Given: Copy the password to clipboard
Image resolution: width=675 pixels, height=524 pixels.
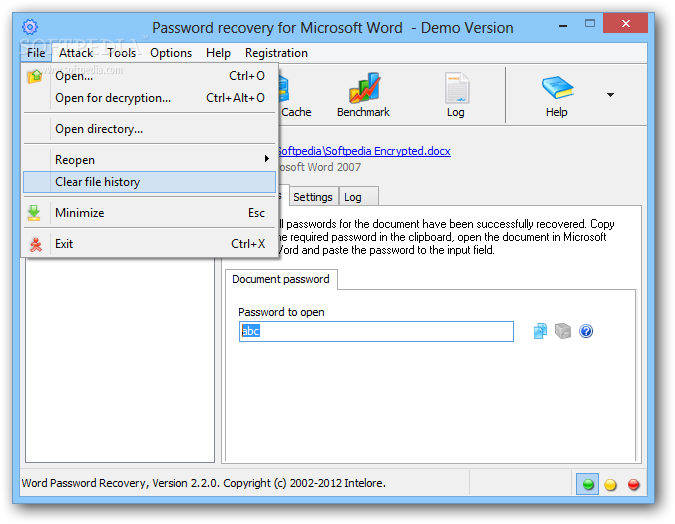Looking at the screenshot, I should pos(540,331).
